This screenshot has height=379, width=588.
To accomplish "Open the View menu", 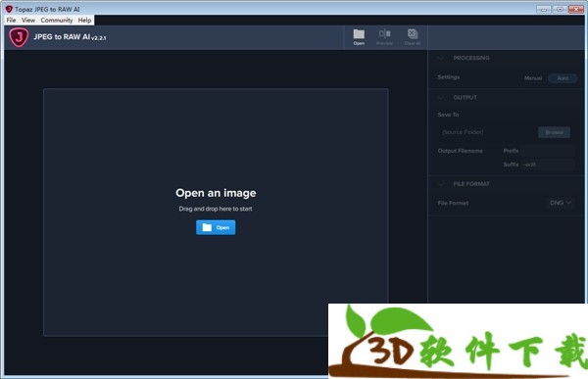I will point(28,21).
